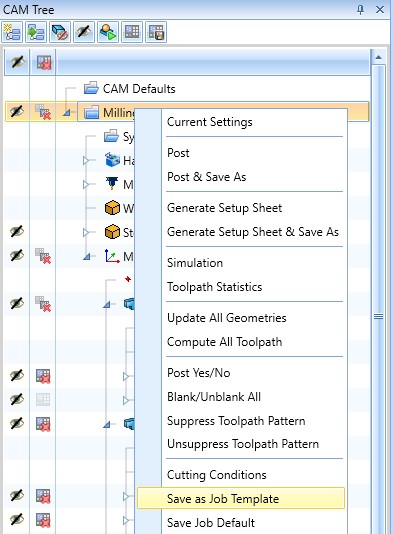Viewport: 394px width, 534px height.
Task: Collapse the coordinate system setup node
Action: (87, 256)
